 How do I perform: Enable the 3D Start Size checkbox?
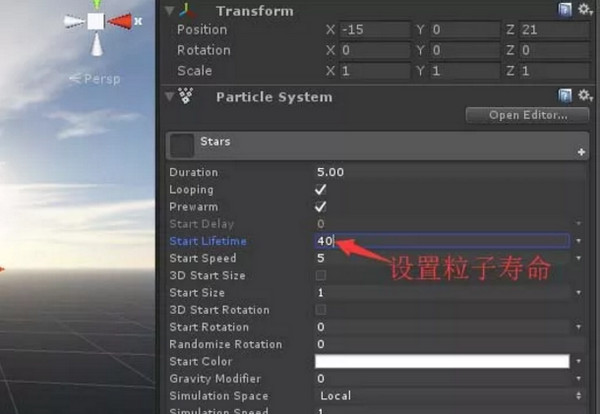(321, 275)
